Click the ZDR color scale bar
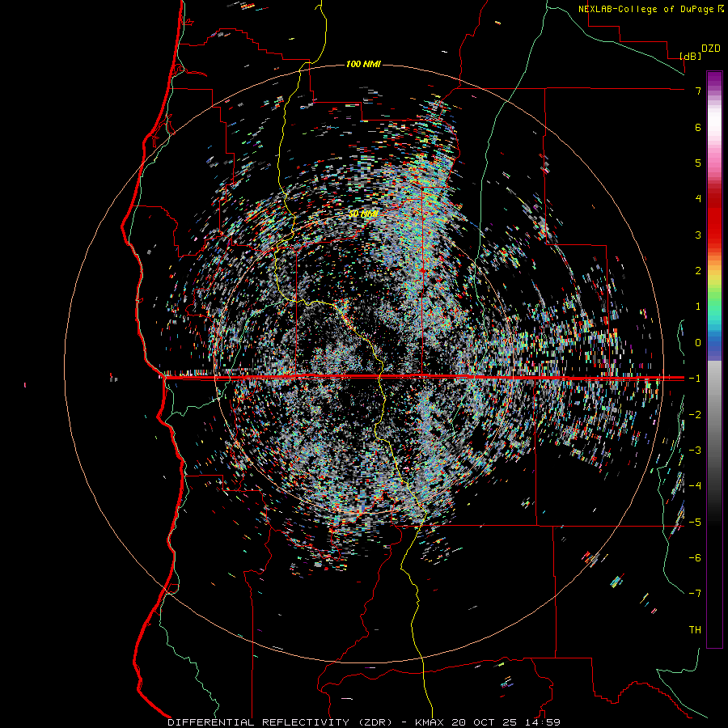This screenshot has height=728, width=728. coord(714,359)
